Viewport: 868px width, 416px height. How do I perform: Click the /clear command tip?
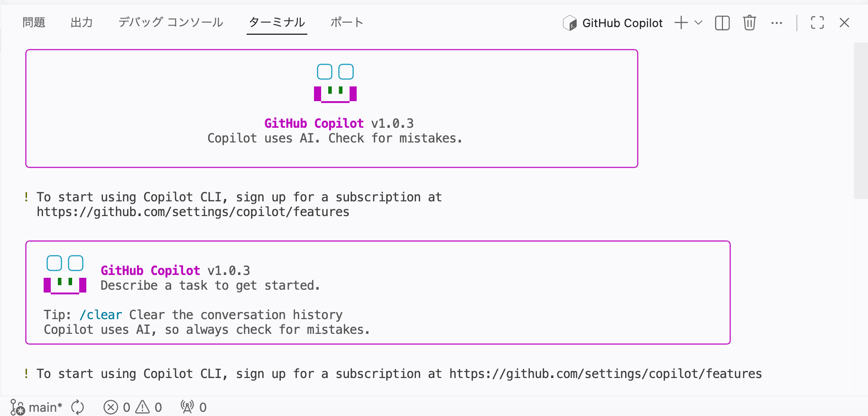click(x=101, y=315)
